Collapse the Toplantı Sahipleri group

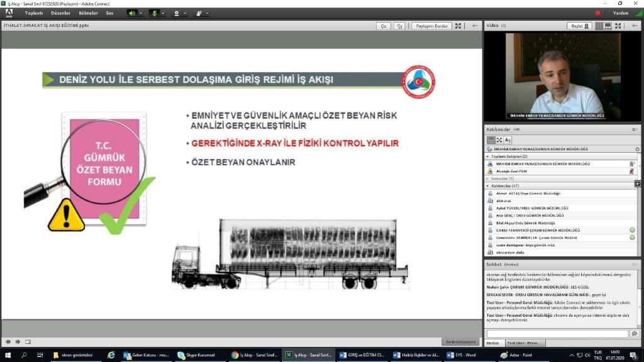pos(487,156)
